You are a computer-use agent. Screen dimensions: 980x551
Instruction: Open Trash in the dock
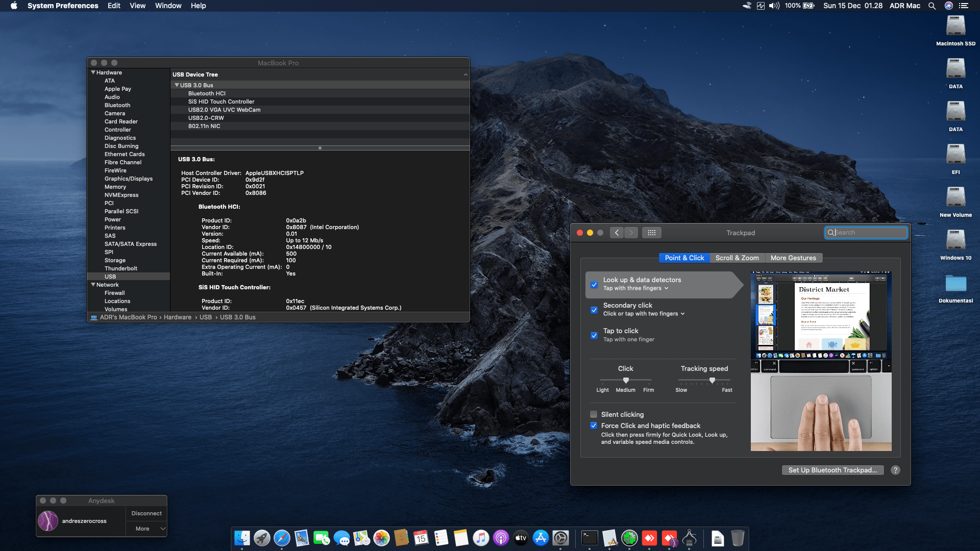[738, 538]
